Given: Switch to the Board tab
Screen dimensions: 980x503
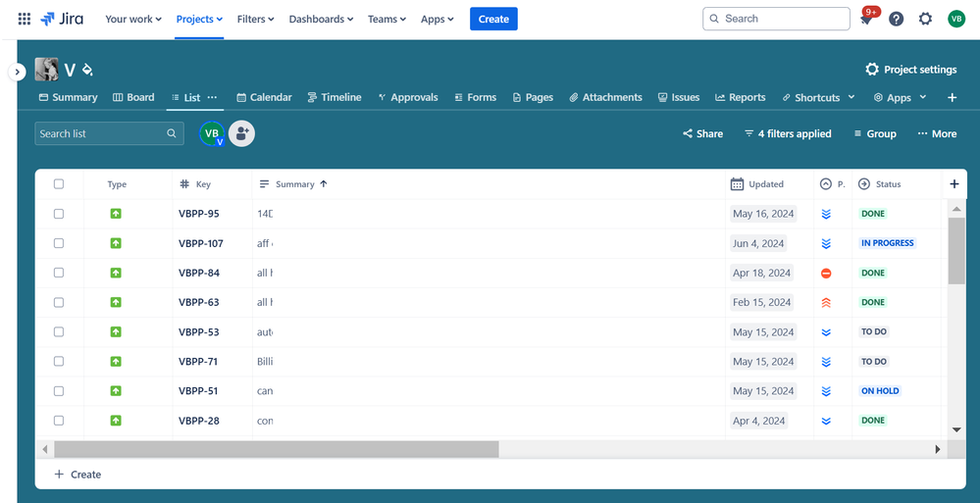Looking at the screenshot, I should tap(133, 97).
